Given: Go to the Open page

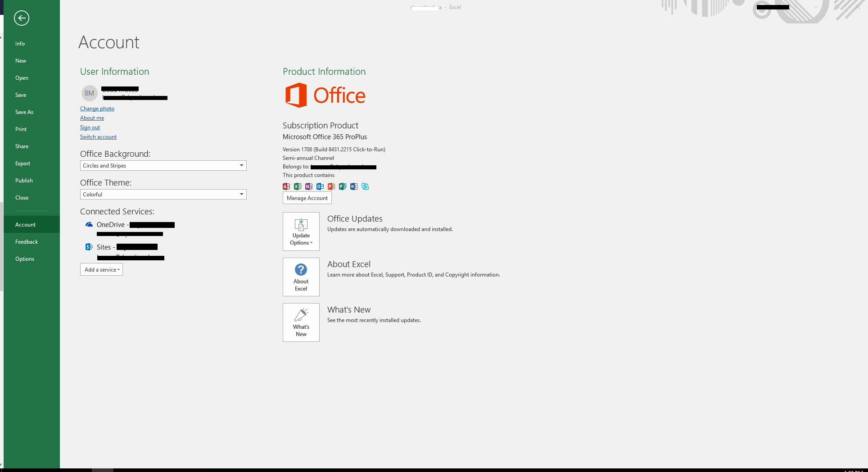Looking at the screenshot, I should click(x=32, y=78).
